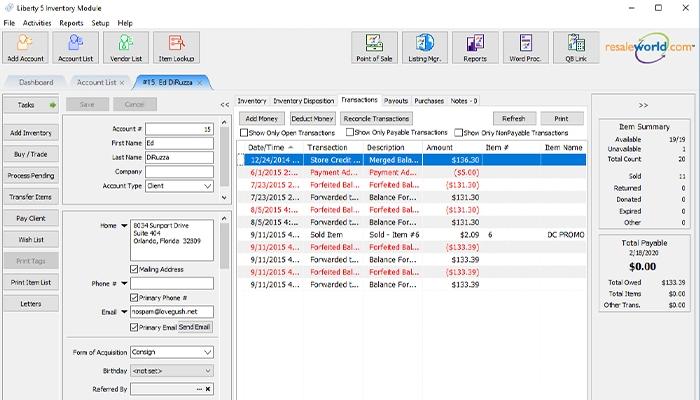Toggle Show Only Payable Transactions
The image size is (700, 400).
[350, 132]
